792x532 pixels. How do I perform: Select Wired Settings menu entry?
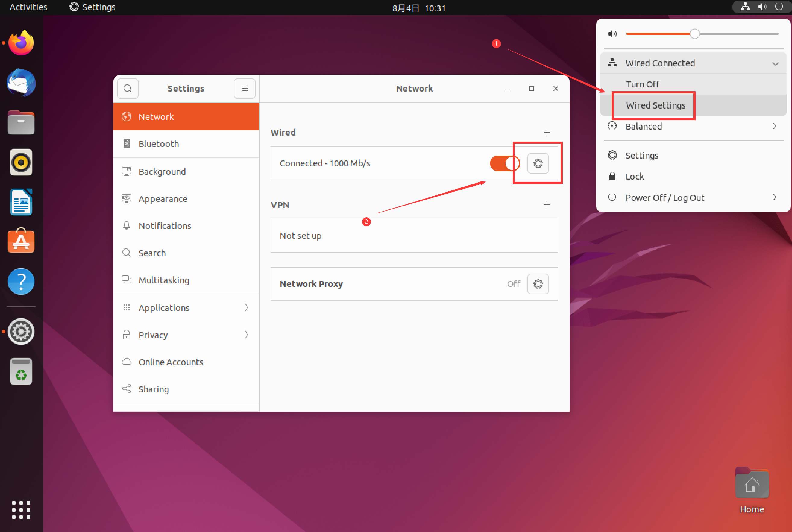tap(655, 105)
